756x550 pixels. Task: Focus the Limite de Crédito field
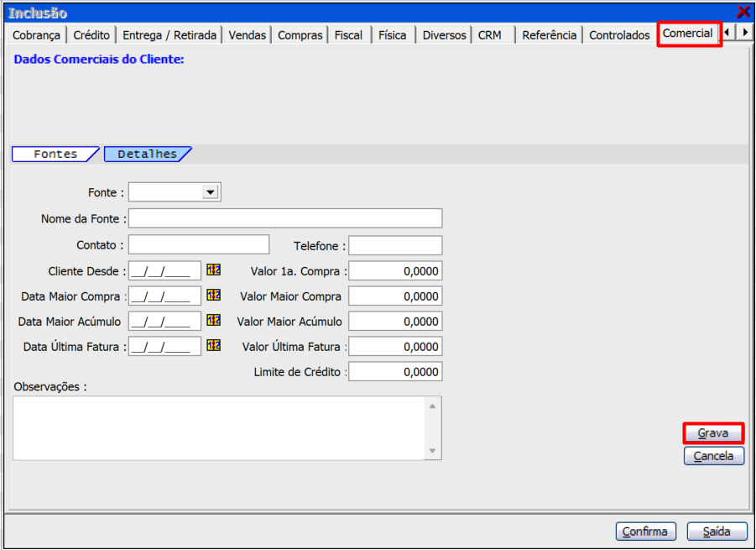[x=395, y=371]
